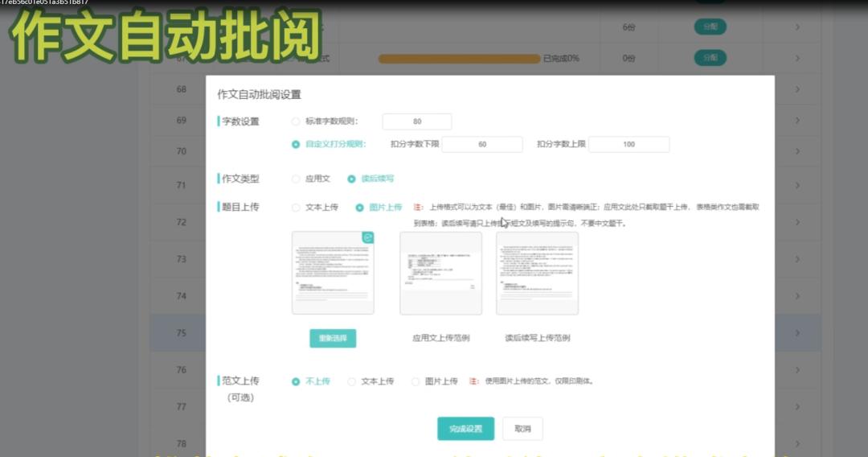Select the 标准字数规则 radio option
This screenshot has width=868, height=457.
tap(296, 121)
